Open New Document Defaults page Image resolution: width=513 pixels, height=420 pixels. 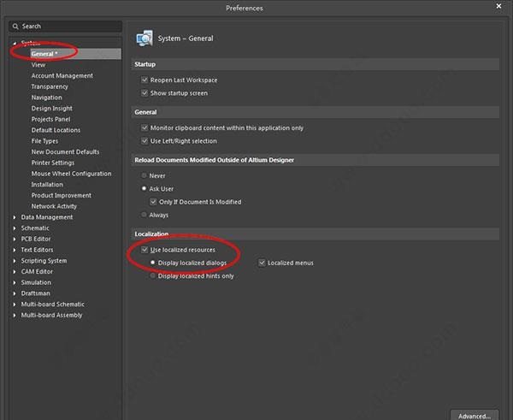point(65,152)
